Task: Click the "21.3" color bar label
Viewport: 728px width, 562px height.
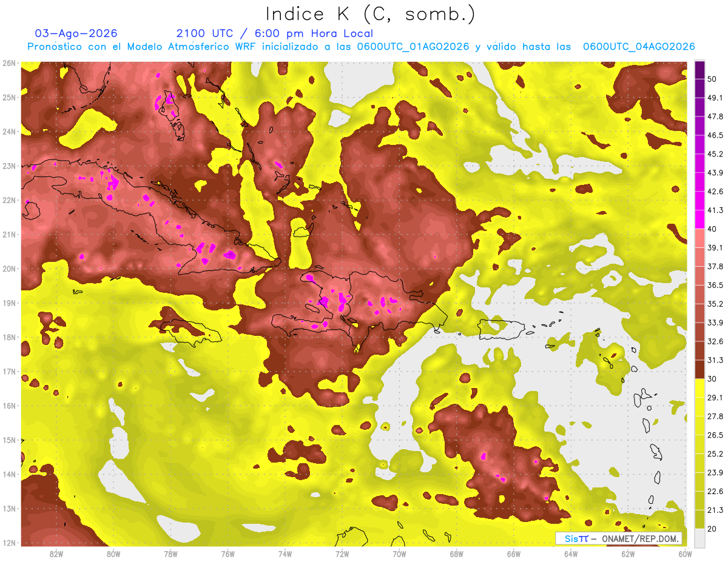Action: point(715,510)
